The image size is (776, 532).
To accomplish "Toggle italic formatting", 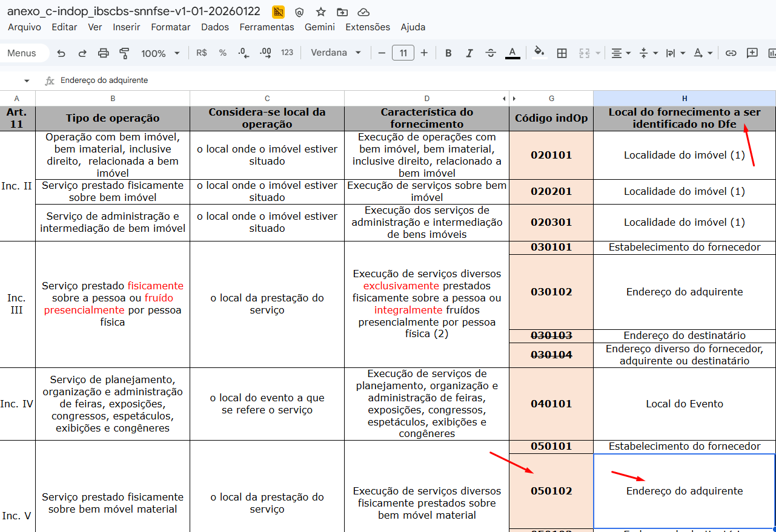I will (x=469, y=53).
